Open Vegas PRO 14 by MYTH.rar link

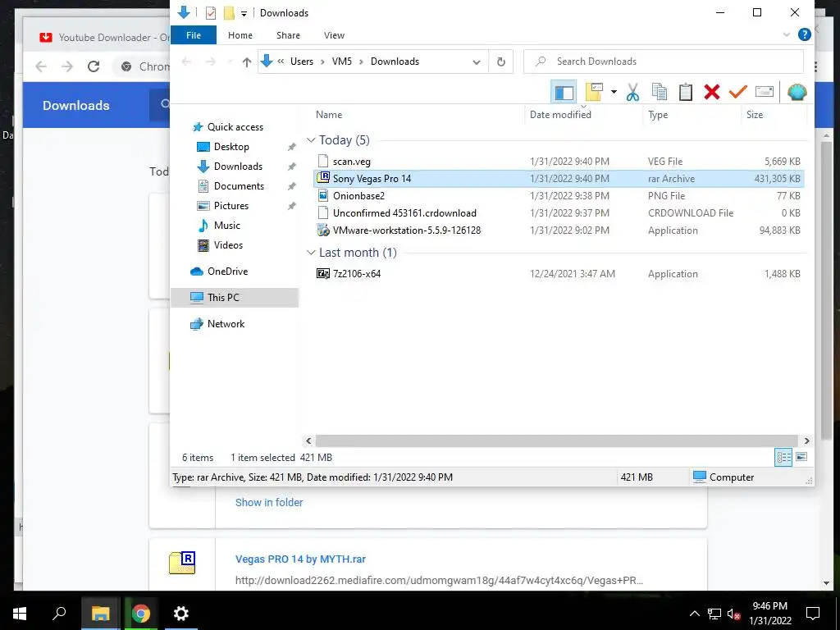pos(300,559)
